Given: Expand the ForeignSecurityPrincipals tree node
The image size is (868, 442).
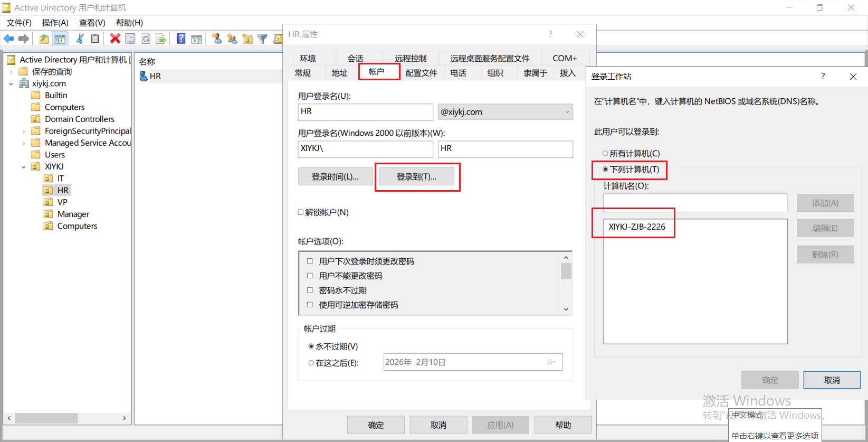Looking at the screenshot, I should [24, 131].
